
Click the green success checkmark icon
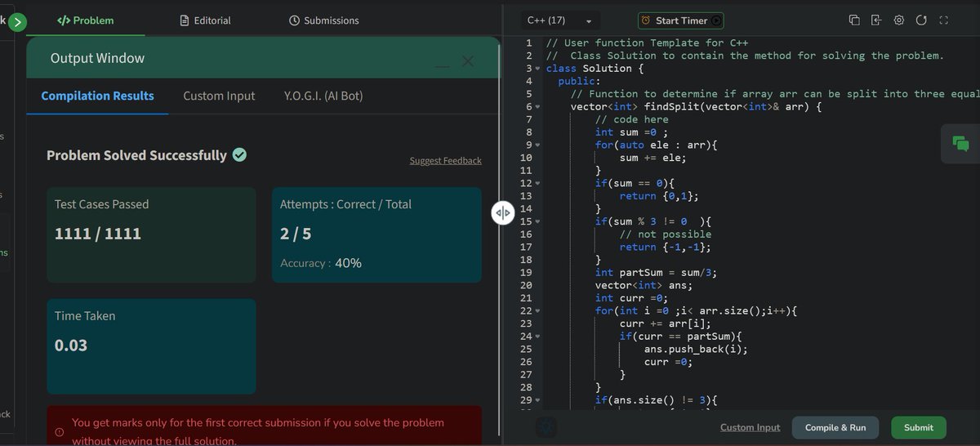tap(239, 154)
